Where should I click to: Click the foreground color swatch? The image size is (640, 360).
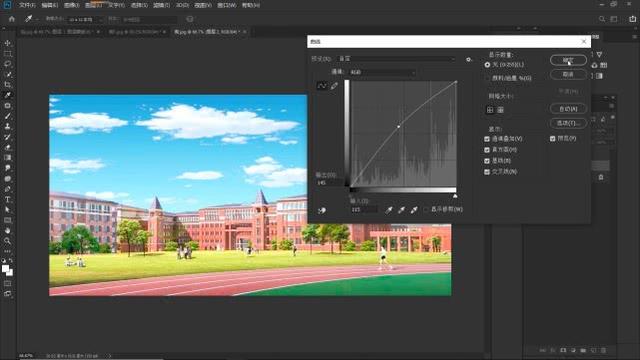pyautogui.click(x=5, y=269)
